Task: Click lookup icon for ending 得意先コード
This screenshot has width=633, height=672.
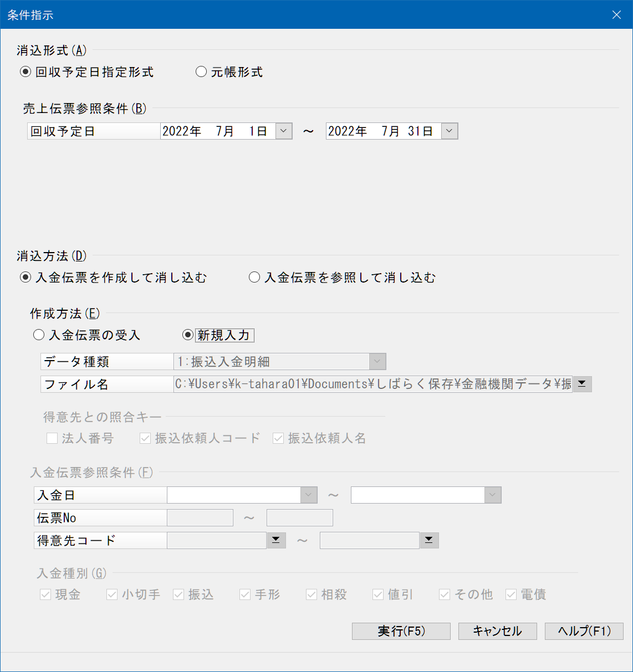Action: coord(429,540)
